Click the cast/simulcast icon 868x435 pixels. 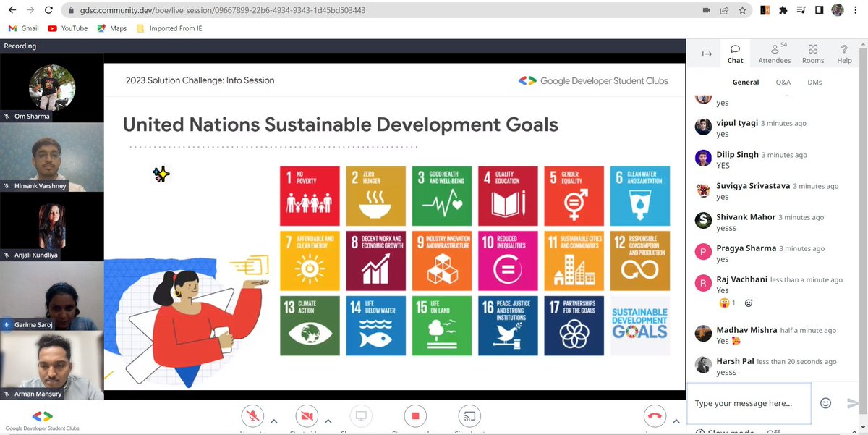[469, 416]
